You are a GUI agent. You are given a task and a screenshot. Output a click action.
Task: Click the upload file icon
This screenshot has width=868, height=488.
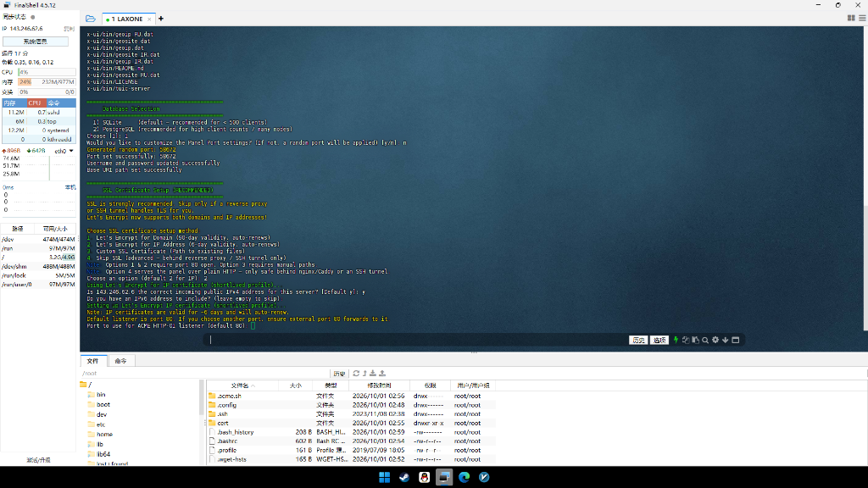pyautogui.click(x=382, y=374)
